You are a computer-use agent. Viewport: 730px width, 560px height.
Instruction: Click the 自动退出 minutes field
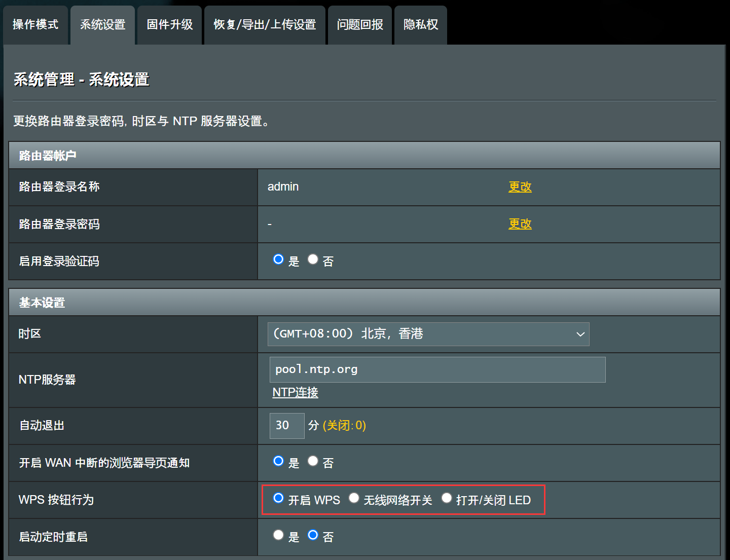pyautogui.click(x=287, y=425)
